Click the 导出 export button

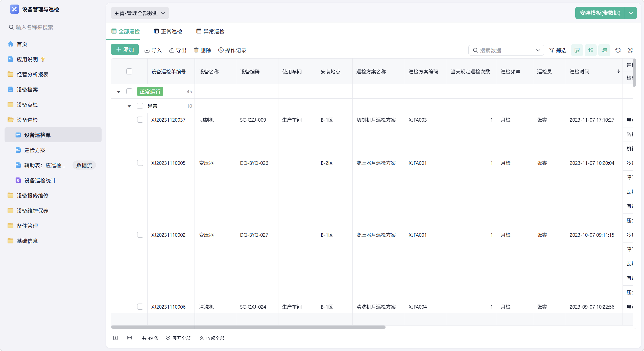(x=178, y=50)
